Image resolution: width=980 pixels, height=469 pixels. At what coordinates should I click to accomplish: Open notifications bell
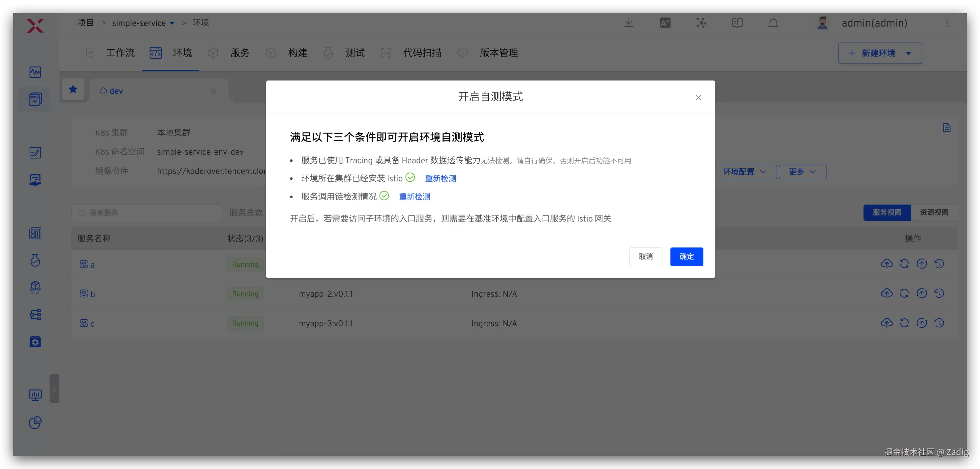pyautogui.click(x=773, y=23)
